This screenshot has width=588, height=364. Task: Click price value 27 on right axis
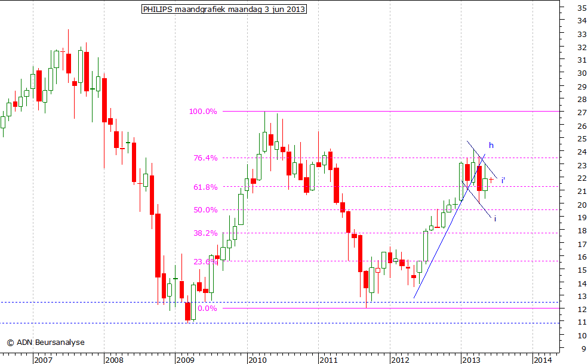(x=581, y=112)
